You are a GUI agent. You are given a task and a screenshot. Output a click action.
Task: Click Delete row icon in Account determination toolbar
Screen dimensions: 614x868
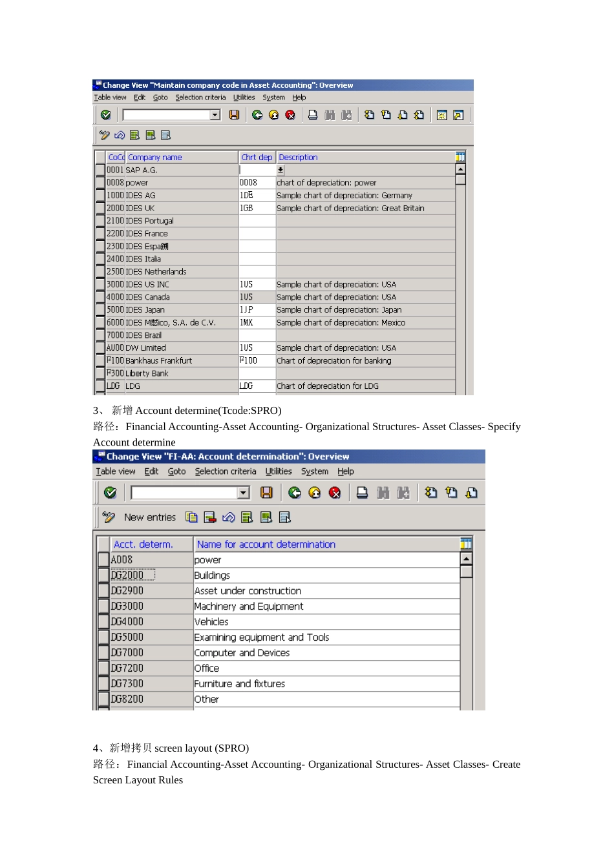(x=210, y=517)
